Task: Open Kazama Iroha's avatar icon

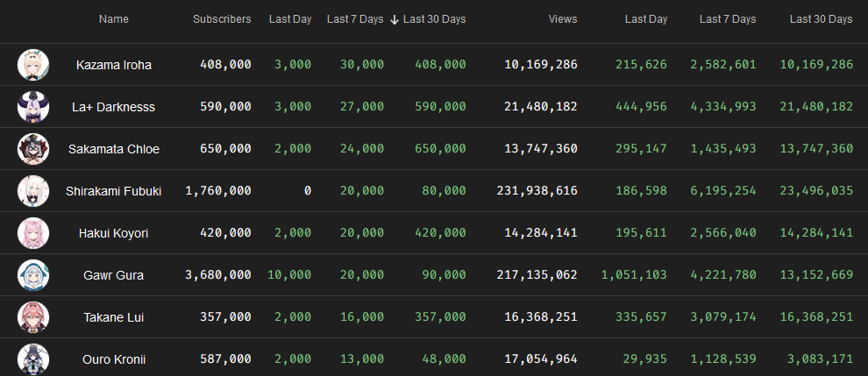Action: click(33, 65)
